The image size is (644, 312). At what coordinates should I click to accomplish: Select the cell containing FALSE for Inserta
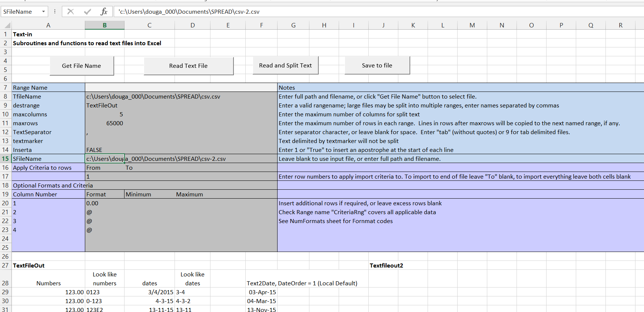(x=104, y=150)
